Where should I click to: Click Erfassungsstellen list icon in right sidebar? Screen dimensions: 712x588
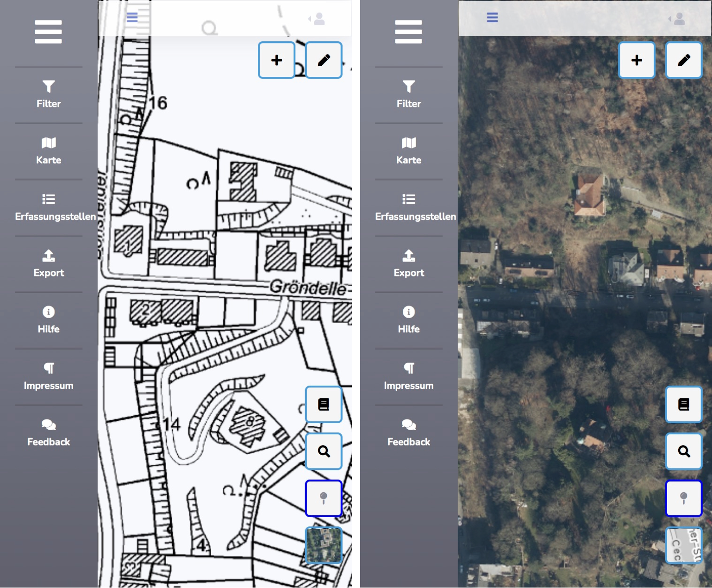pyautogui.click(x=409, y=199)
